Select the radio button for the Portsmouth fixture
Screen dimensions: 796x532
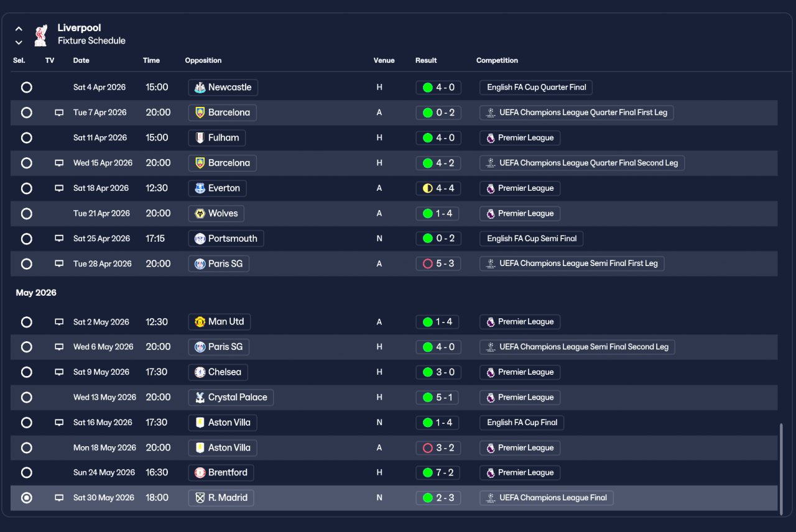click(26, 239)
